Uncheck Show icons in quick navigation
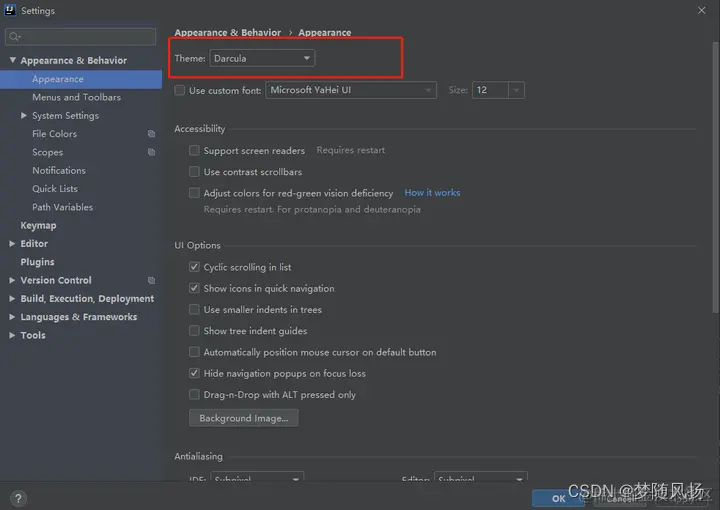The image size is (720, 510). [x=194, y=288]
